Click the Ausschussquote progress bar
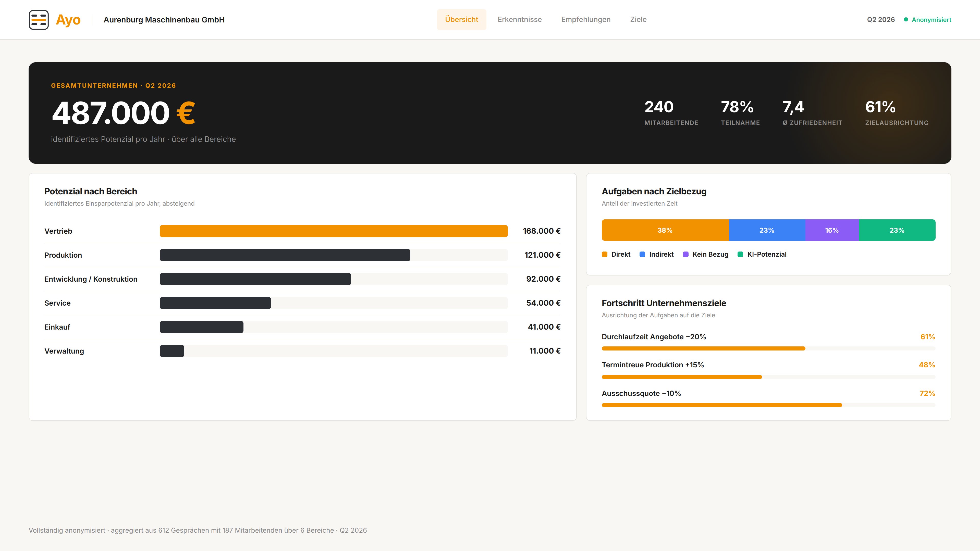Screen dimensions: 980x551 coord(768,405)
